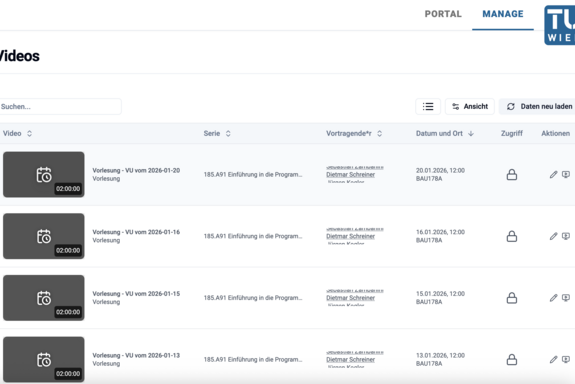Open title Vorlesung - VU vom 2026-01-16
Image resolution: width=575 pixels, height=384 pixels.
click(136, 232)
